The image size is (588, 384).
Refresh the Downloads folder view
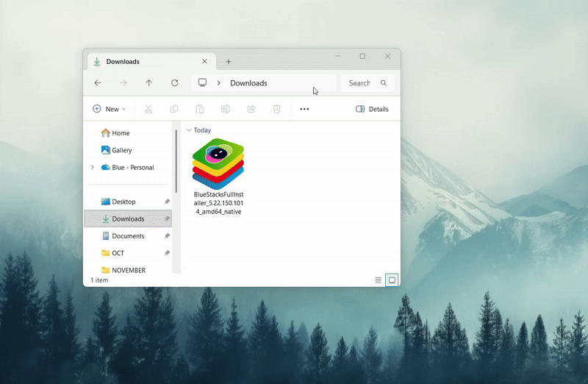(x=175, y=83)
